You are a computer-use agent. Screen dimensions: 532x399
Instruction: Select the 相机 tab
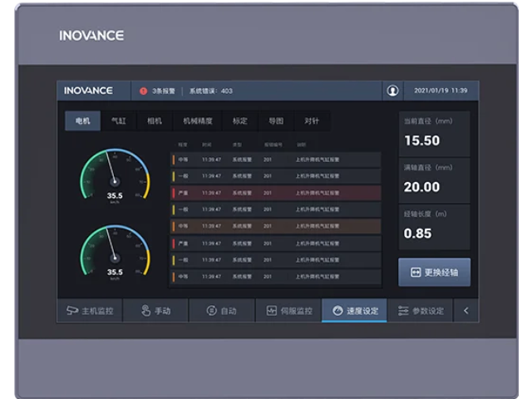tap(155, 121)
